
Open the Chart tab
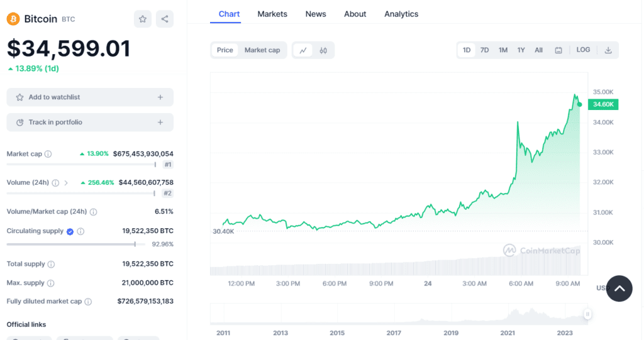coord(229,14)
